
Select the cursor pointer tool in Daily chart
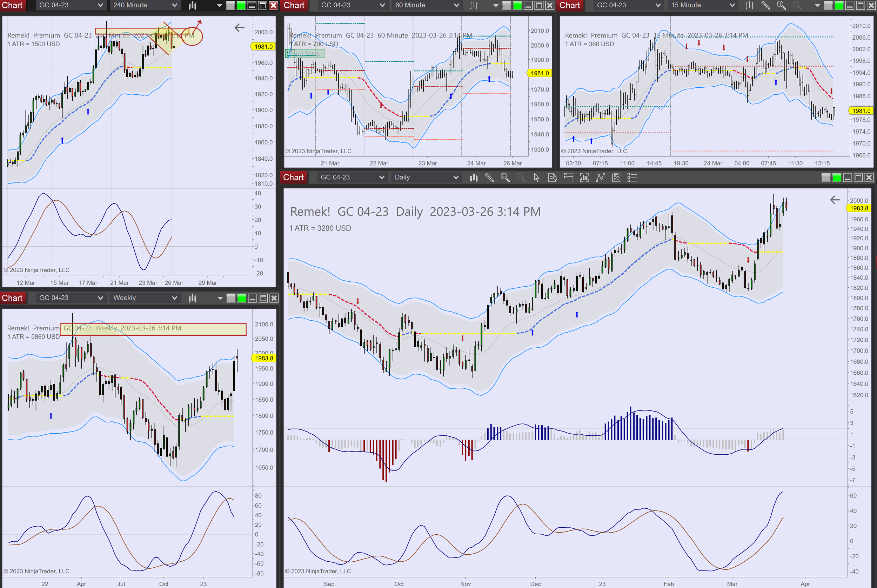(x=536, y=178)
